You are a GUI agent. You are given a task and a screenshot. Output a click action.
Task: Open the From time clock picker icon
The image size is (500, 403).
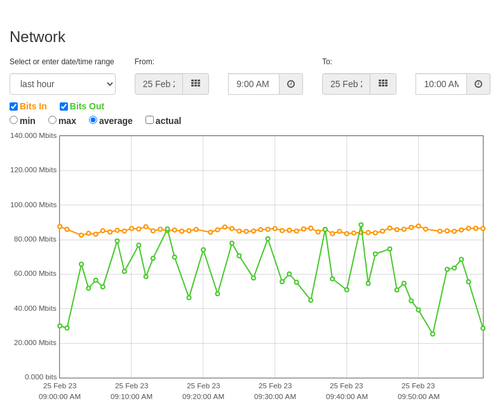[291, 84]
